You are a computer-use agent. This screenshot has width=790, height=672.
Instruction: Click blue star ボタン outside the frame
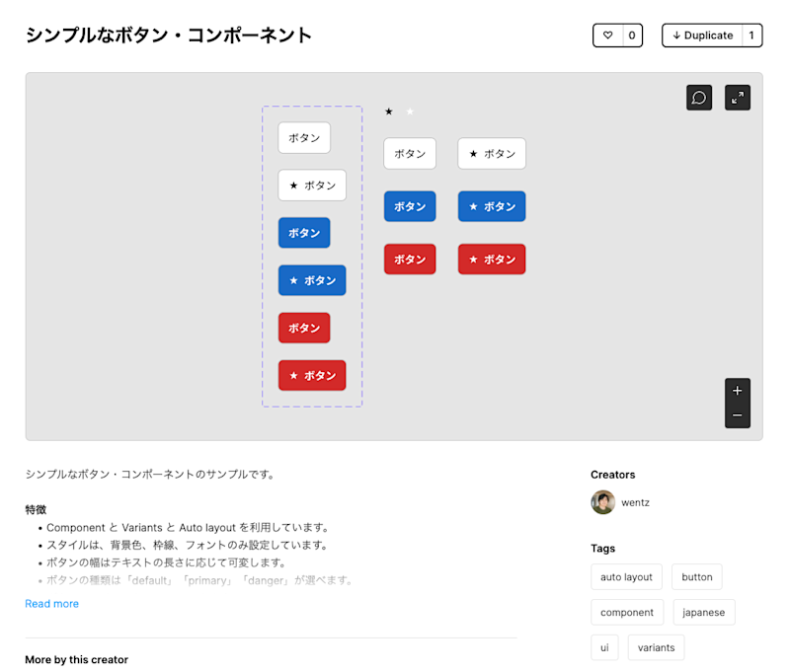point(492,206)
